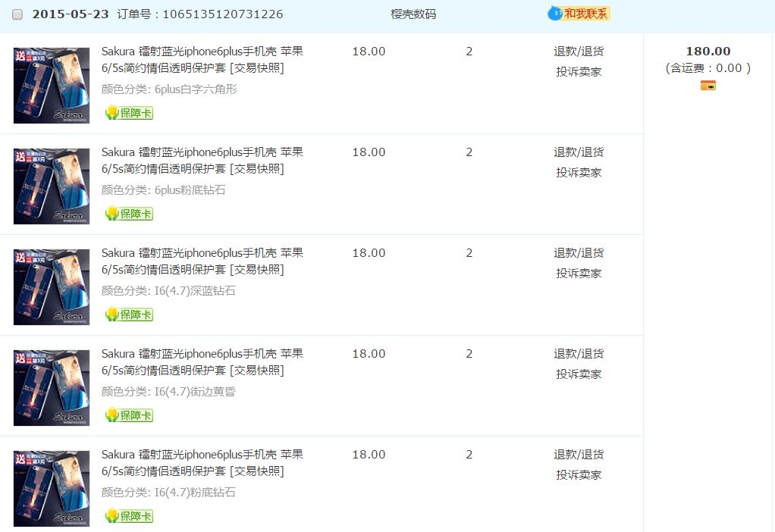Click 投诉卖家 for 6plus白字六角形 item
This screenshot has height=532, width=775.
[x=579, y=72]
